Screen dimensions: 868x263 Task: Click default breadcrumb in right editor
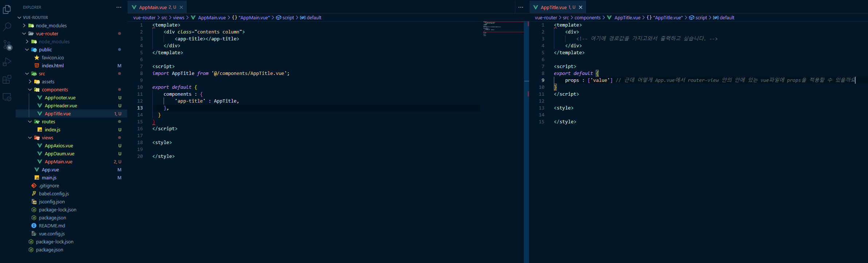(x=724, y=17)
